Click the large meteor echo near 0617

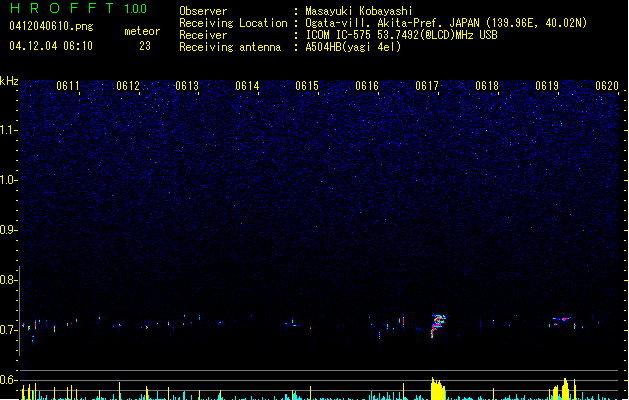438,326
